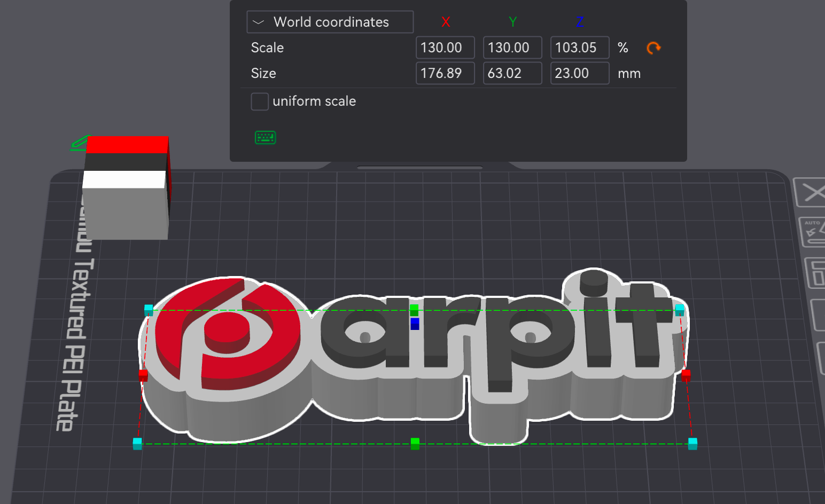825x504 pixels.
Task: Click the X size field 176.89
Action: point(445,73)
